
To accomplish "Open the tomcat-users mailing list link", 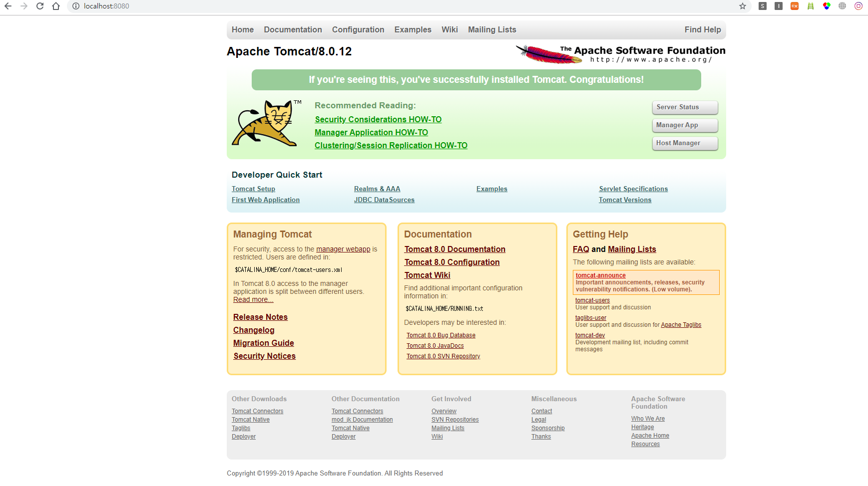I will (x=592, y=300).
